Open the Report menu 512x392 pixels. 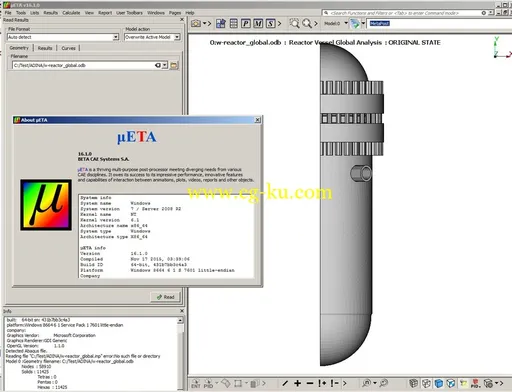tap(105, 13)
